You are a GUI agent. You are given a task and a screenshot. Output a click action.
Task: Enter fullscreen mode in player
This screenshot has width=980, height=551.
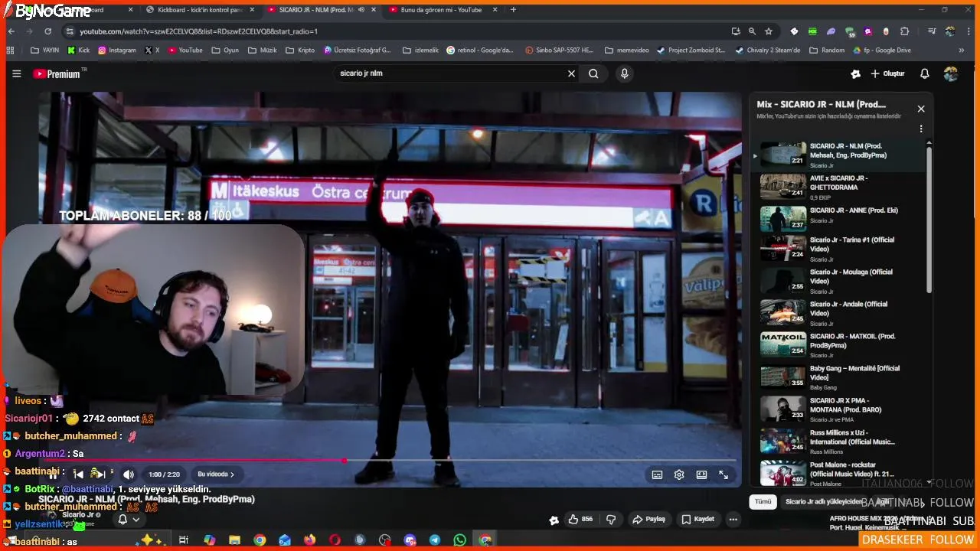pyautogui.click(x=724, y=474)
